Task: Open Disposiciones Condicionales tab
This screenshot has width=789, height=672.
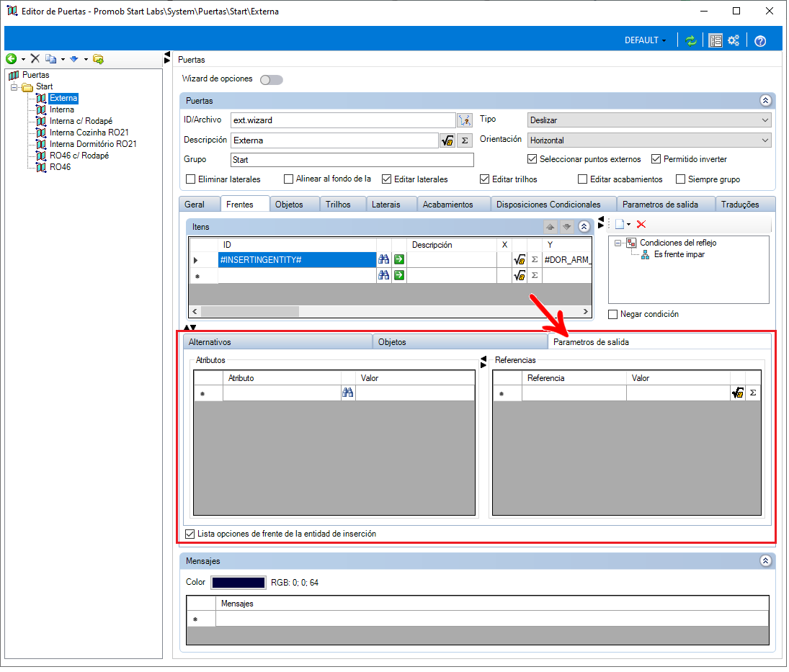Action: (552, 206)
